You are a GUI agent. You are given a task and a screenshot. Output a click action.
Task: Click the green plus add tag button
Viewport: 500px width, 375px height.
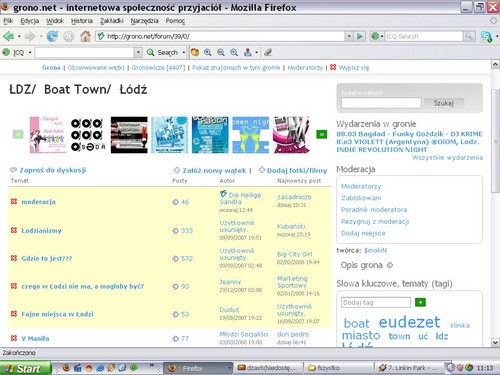coord(420,302)
